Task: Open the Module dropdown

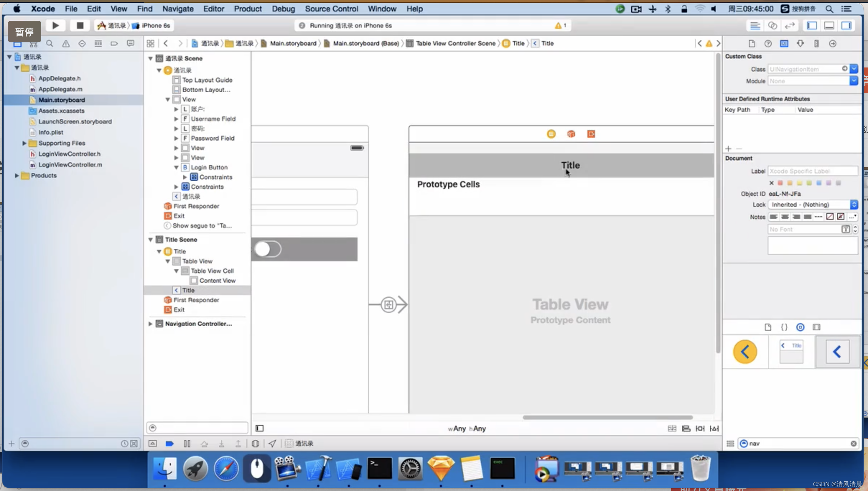Action: (x=854, y=81)
